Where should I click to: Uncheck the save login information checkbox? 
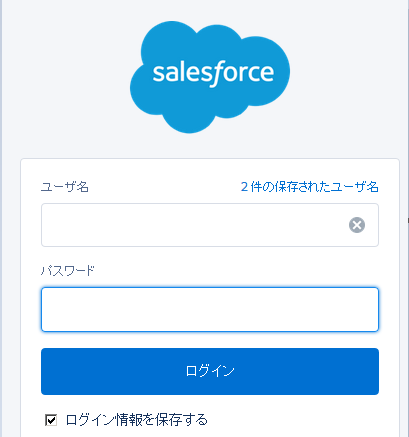pyautogui.click(x=51, y=420)
